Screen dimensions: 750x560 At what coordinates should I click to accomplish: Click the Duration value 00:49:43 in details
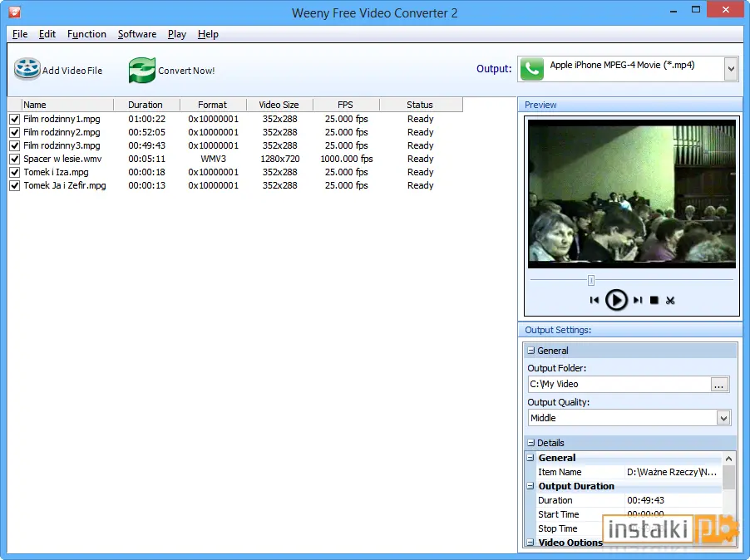click(645, 500)
